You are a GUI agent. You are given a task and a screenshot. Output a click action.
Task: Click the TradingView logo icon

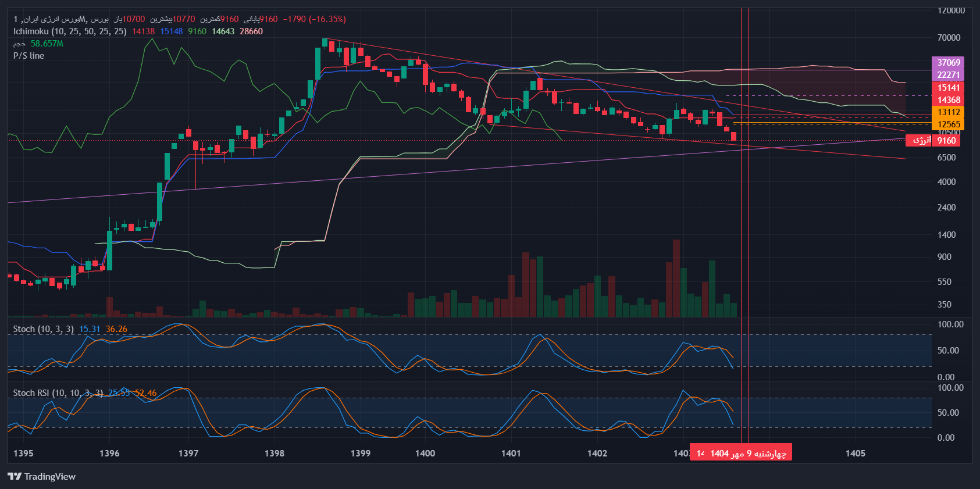pos(15,477)
